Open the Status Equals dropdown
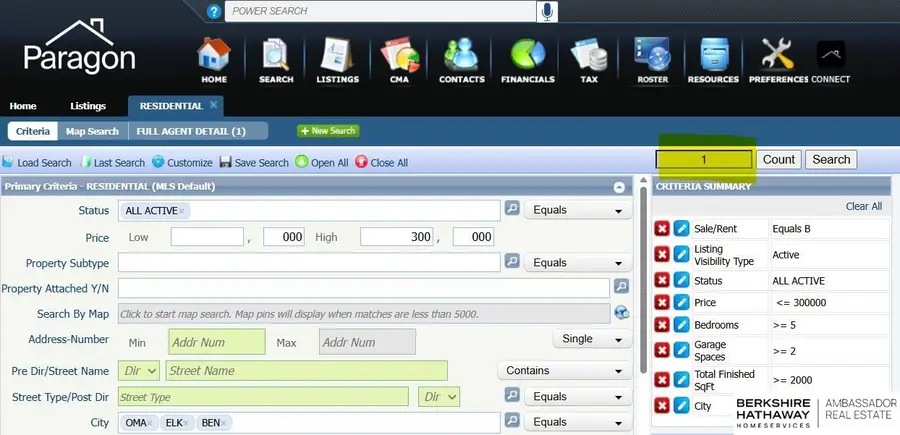This screenshot has width=900, height=435. (579, 211)
